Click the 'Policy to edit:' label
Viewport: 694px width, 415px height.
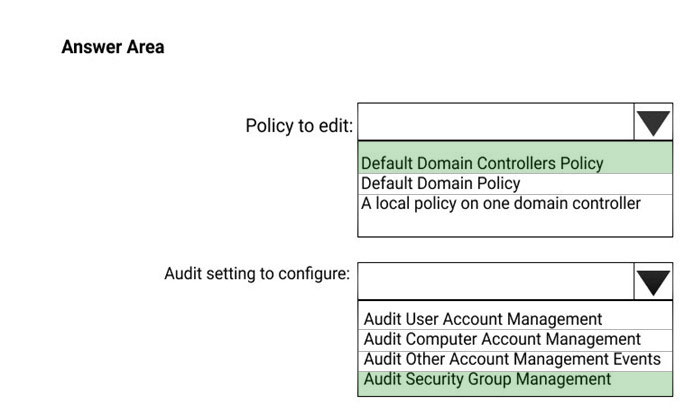(x=299, y=126)
